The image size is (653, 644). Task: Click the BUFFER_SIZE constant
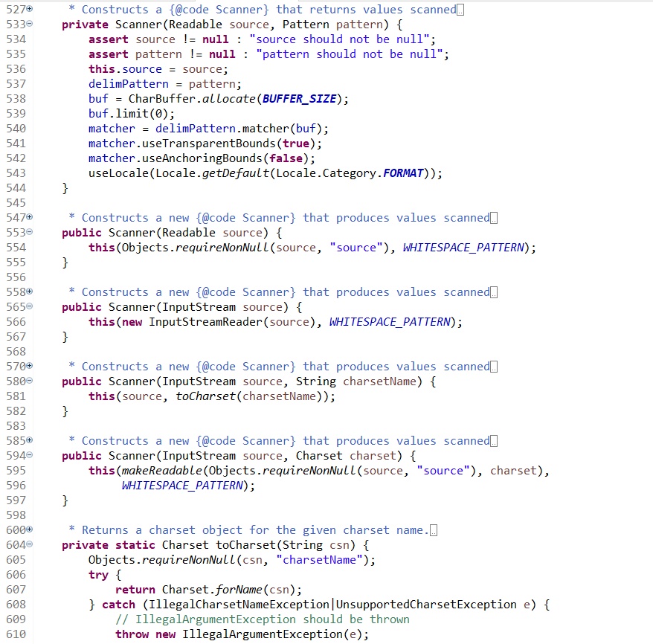tap(299, 99)
